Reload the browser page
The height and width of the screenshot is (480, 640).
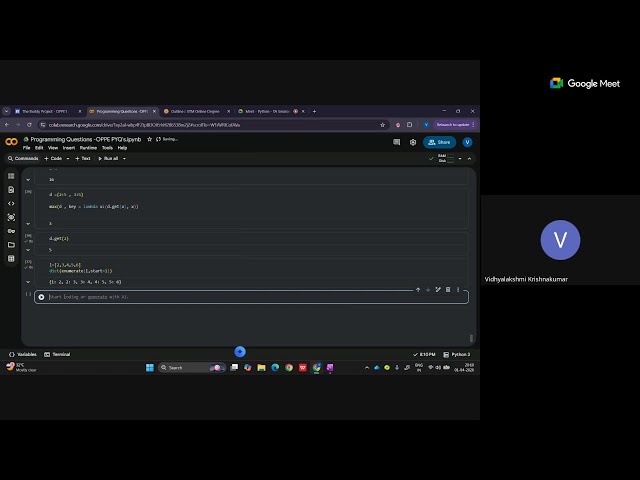(x=29, y=124)
